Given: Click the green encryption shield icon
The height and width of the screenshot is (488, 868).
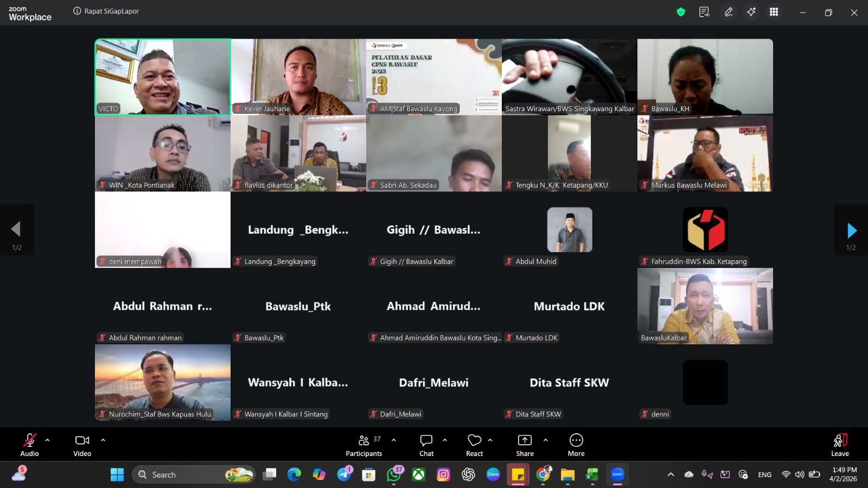Looking at the screenshot, I should pyautogui.click(x=681, y=12).
